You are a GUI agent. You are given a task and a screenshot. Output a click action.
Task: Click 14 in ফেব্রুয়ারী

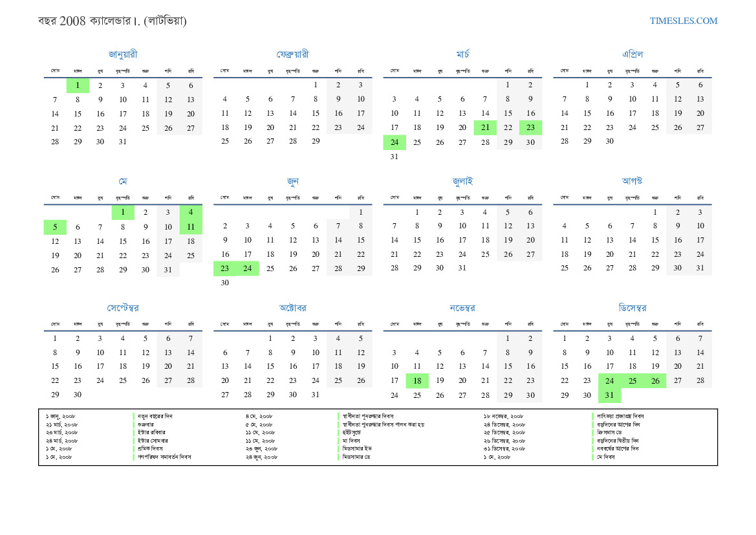pyautogui.click(x=293, y=113)
